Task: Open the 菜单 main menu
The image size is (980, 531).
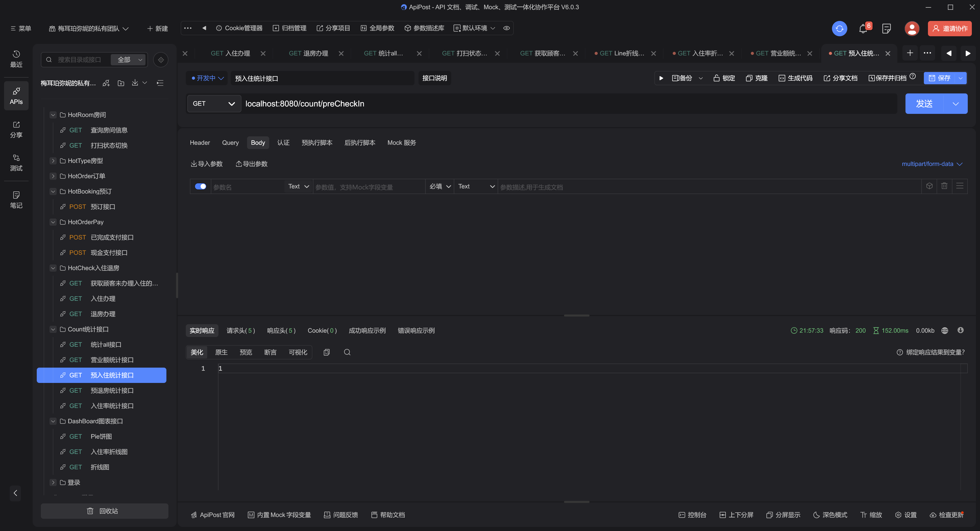Action: click(21, 29)
